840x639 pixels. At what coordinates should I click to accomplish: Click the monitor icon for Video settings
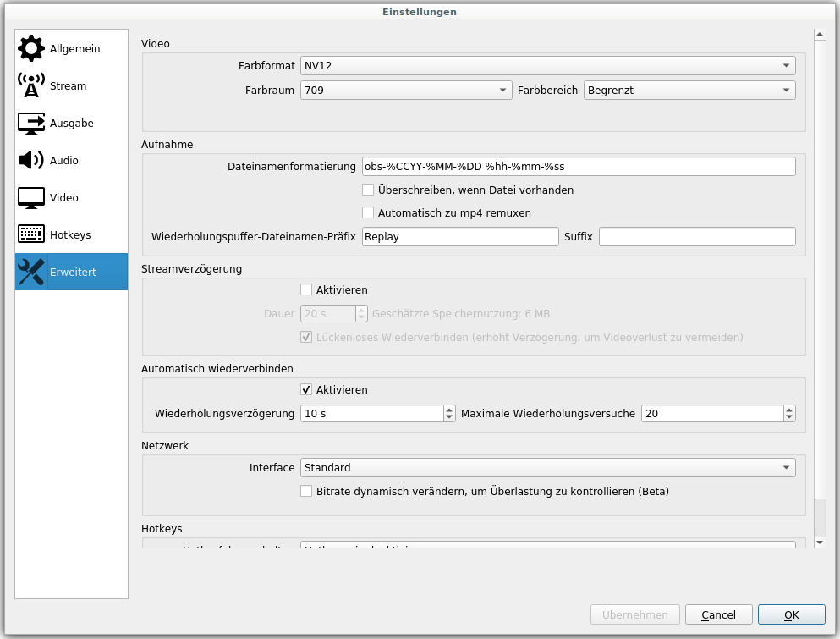pos(31,198)
